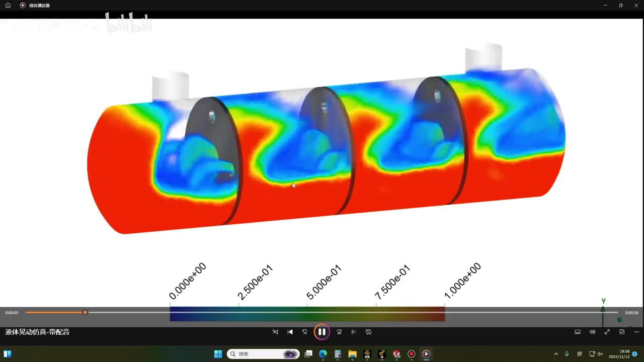Open mini player view
This screenshot has width=644, height=362.
[622, 332]
